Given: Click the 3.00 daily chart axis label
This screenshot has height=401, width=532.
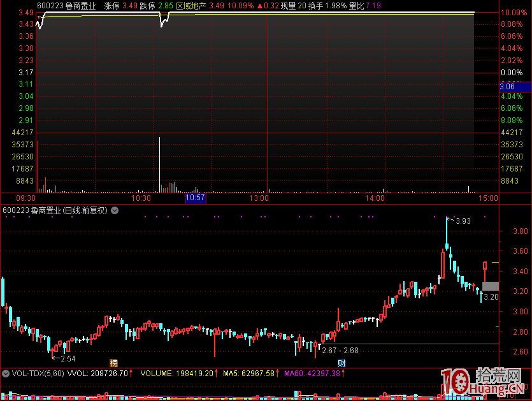Looking at the screenshot, I should tap(521, 312).
